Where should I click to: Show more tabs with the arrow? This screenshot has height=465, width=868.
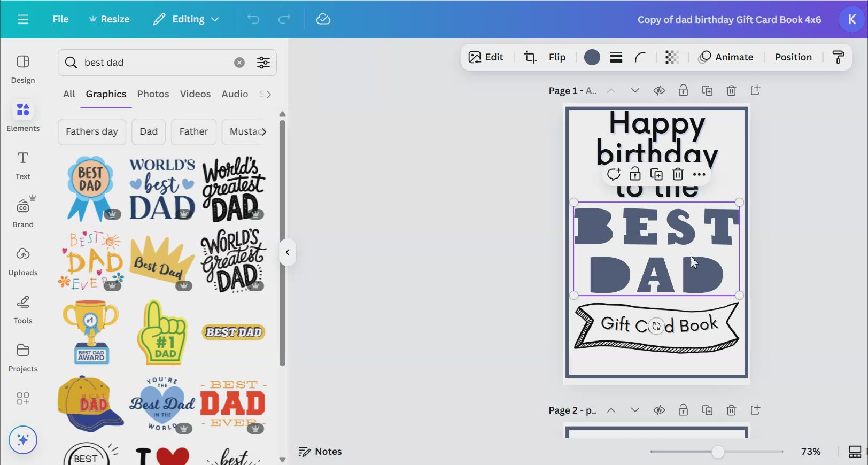coord(268,94)
